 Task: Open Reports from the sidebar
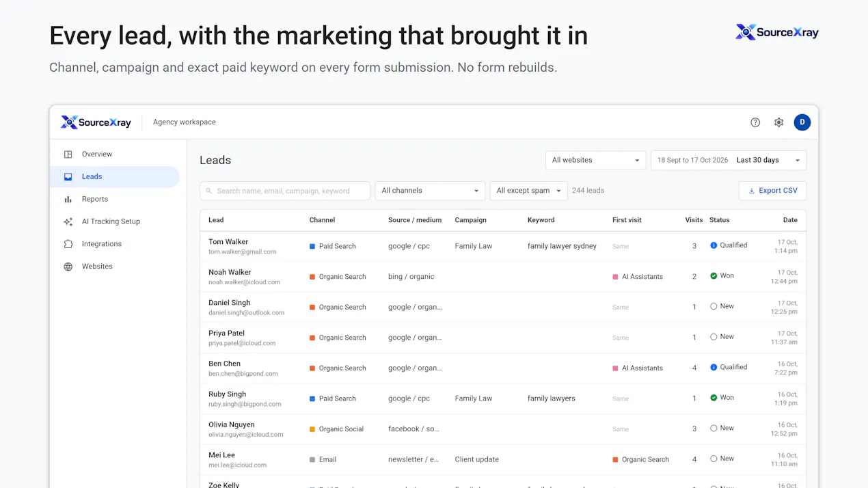click(115, 199)
